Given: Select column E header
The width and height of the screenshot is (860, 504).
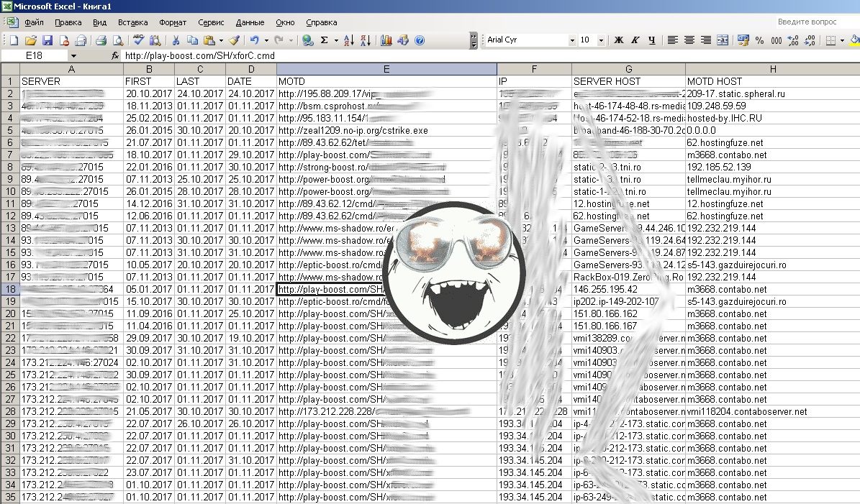Looking at the screenshot, I should pos(386,69).
